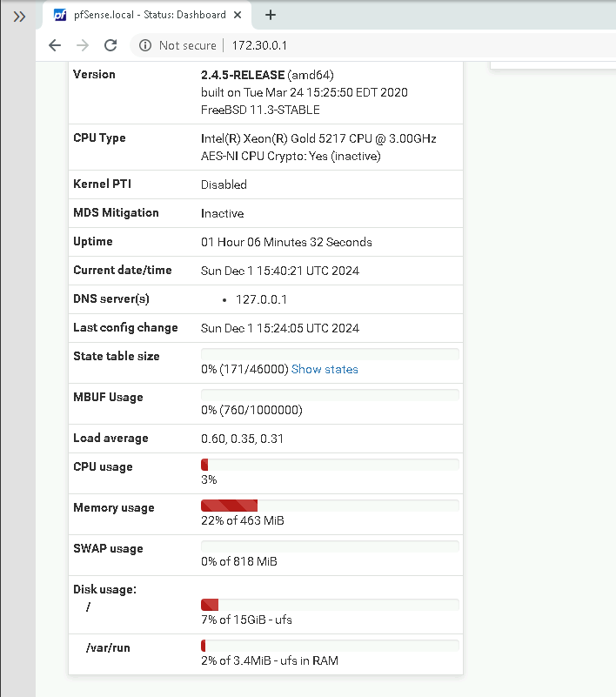
Task: Click the built on Tue Mar 24 line
Action: (x=304, y=92)
